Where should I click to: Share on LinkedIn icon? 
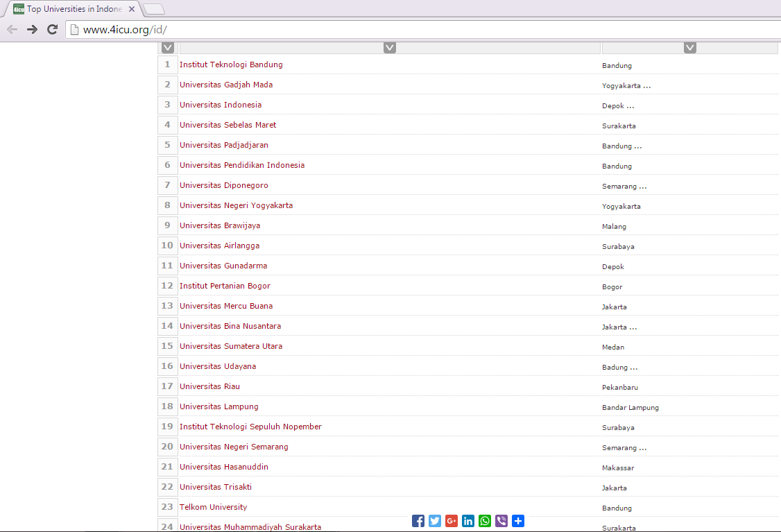(x=468, y=521)
